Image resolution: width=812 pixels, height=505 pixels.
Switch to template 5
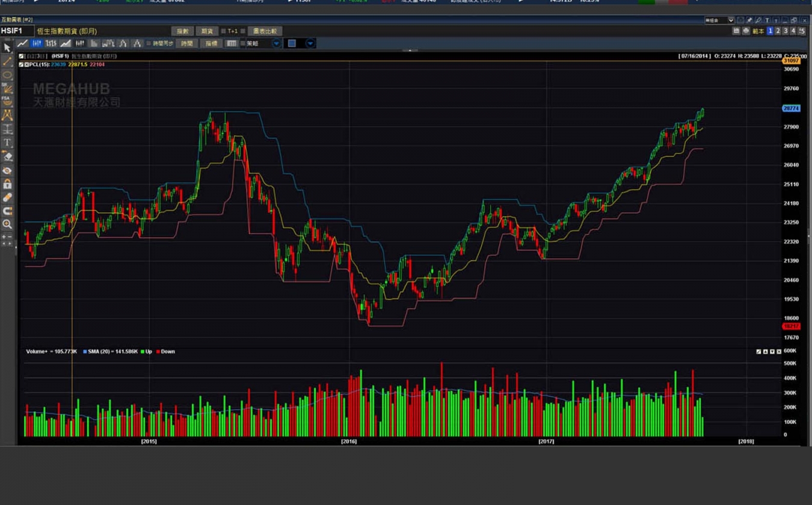(802, 31)
